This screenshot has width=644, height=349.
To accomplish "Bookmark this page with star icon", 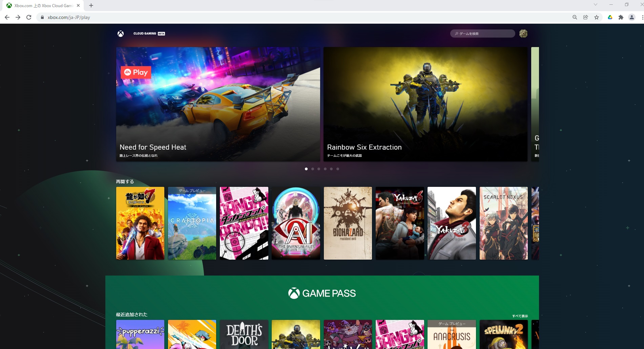I will [597, 17].
